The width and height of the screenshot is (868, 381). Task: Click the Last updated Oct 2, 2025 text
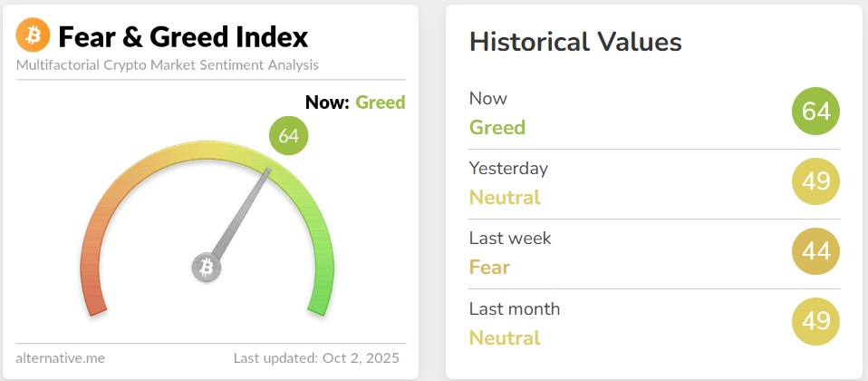319,357
